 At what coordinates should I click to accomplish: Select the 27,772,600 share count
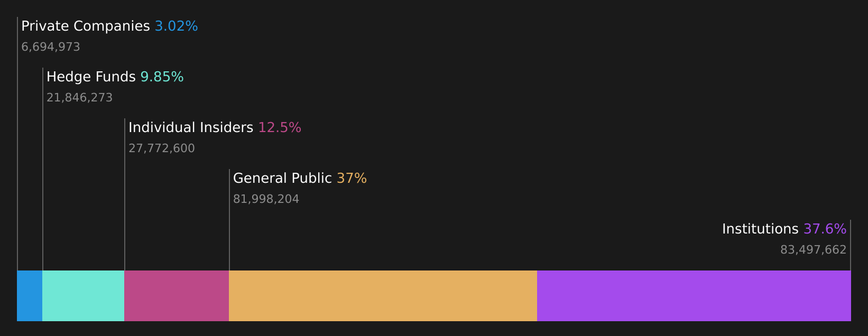162,148
